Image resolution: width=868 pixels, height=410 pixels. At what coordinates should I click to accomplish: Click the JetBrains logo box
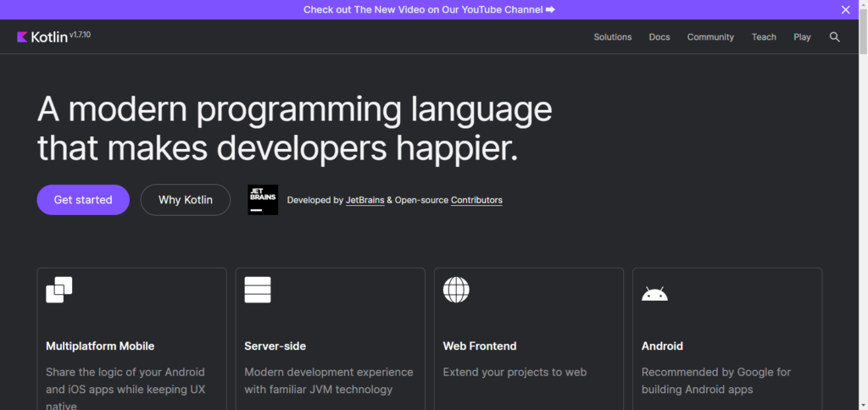click(263, 200)
